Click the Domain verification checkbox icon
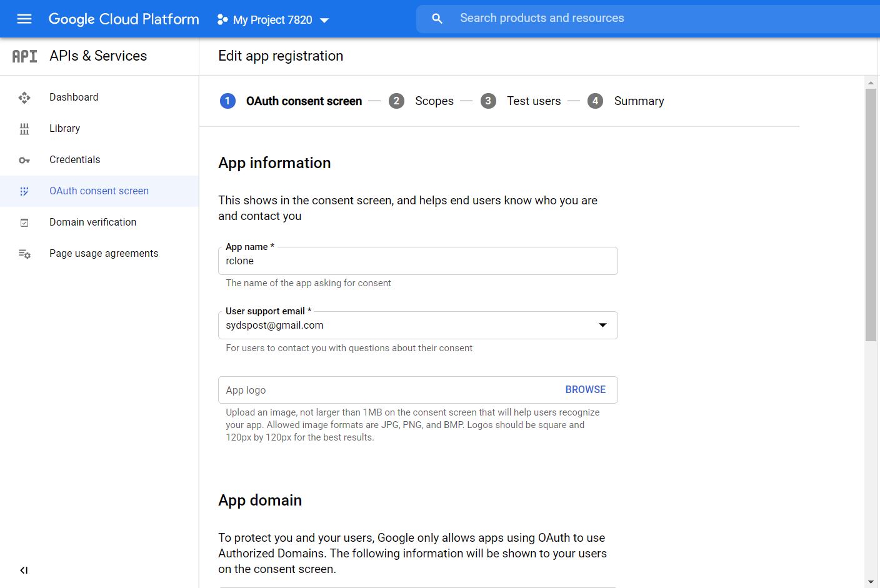The height and width of the screenshot is (588, 880). tap(24, 222)
